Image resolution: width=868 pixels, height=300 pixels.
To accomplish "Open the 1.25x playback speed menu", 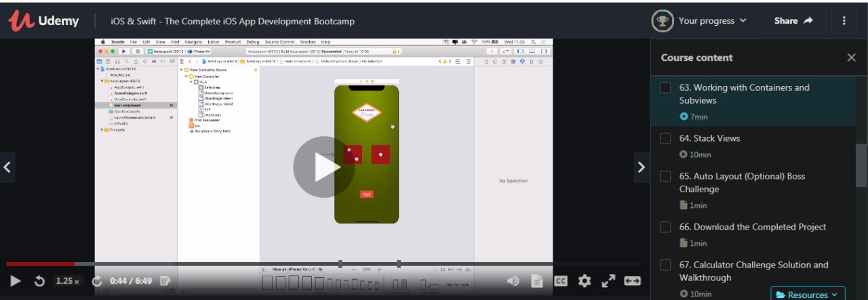I will click(67, 281).
